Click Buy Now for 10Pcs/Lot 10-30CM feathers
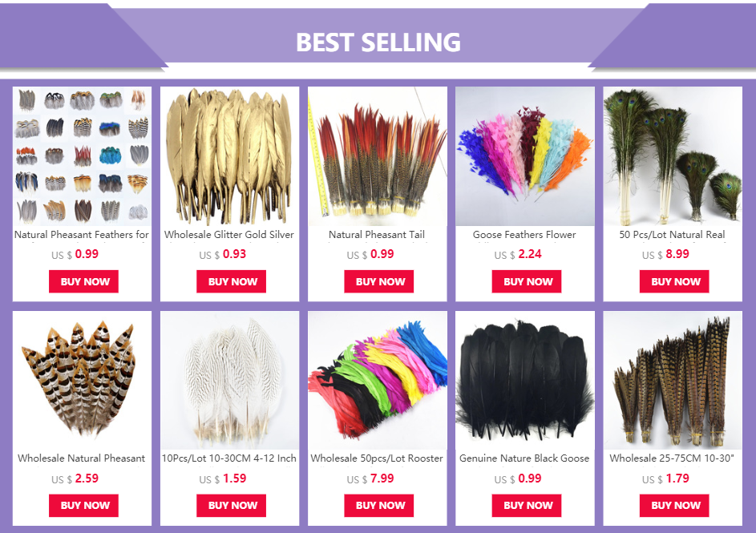The image size is (756, 533). 232,506
